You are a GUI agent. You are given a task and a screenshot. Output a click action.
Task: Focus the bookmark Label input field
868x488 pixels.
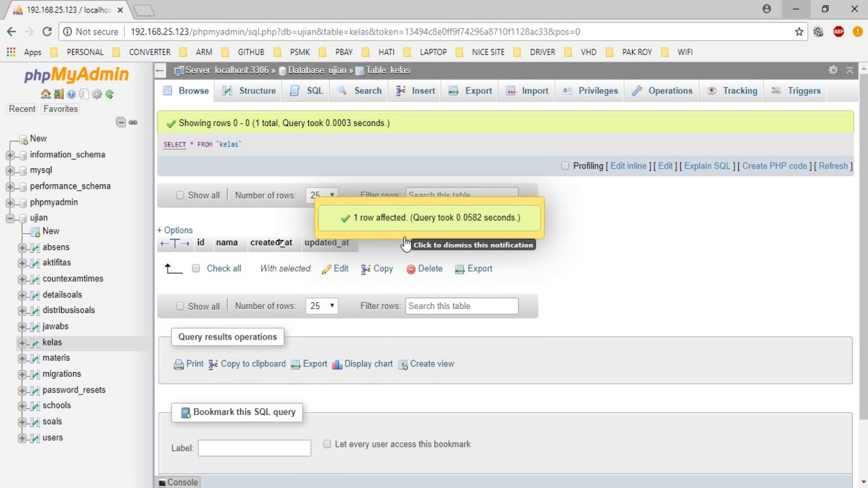point(254,448)
